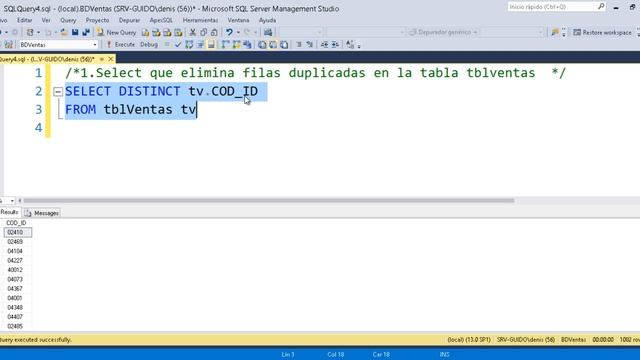Click the Analysis Services MDX Query icon
Image resolution: width=640 pixels, height=360 pixels.
[x=156, y=32]
